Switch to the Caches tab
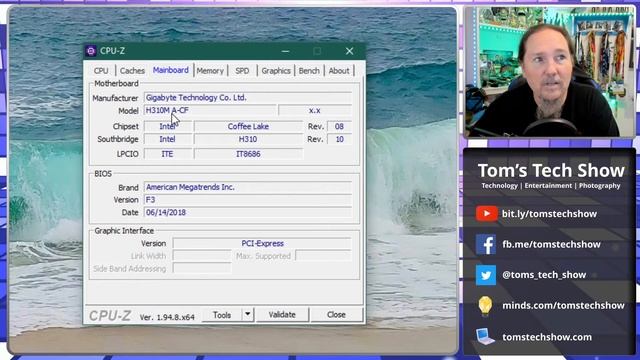Viewport: 640px width, 360px height. (x=132, y=71)
